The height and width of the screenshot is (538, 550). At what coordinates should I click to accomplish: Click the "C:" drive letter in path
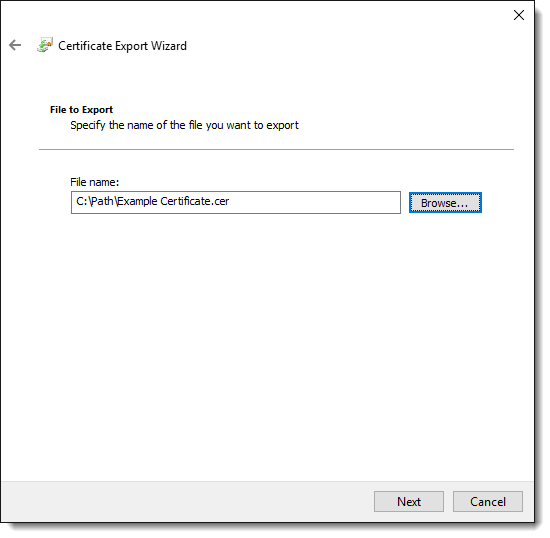coord(82,201)
